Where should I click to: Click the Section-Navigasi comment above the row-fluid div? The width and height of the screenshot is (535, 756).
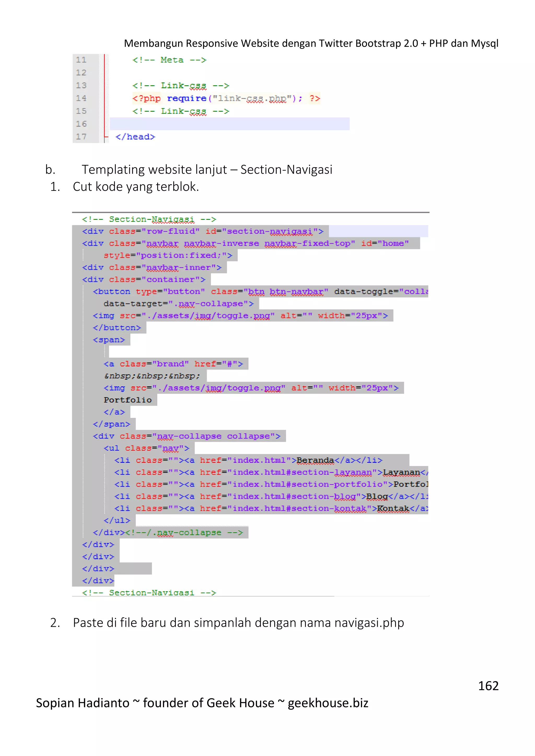(x=149, y=219)
